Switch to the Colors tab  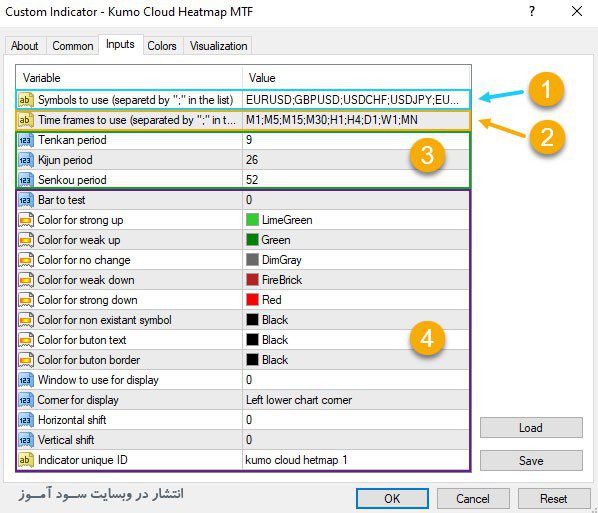[162, 46]
